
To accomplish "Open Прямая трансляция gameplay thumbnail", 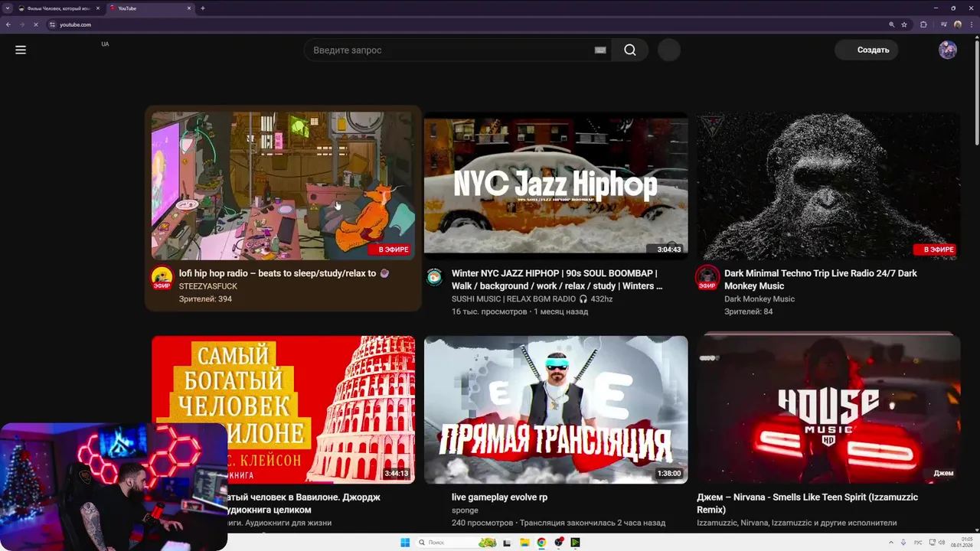I will tap(556, 409).
